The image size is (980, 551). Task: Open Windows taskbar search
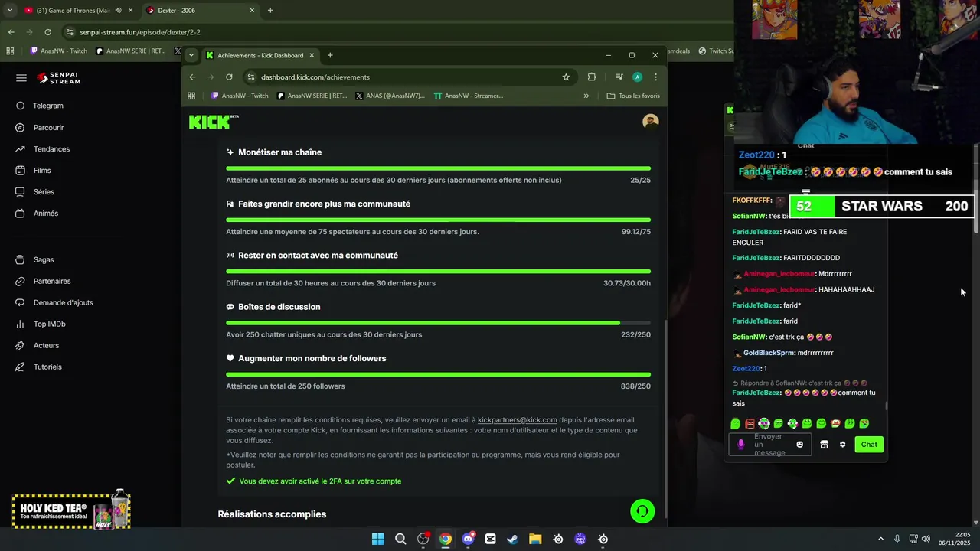pyautogui.click(x=400, y=539)
